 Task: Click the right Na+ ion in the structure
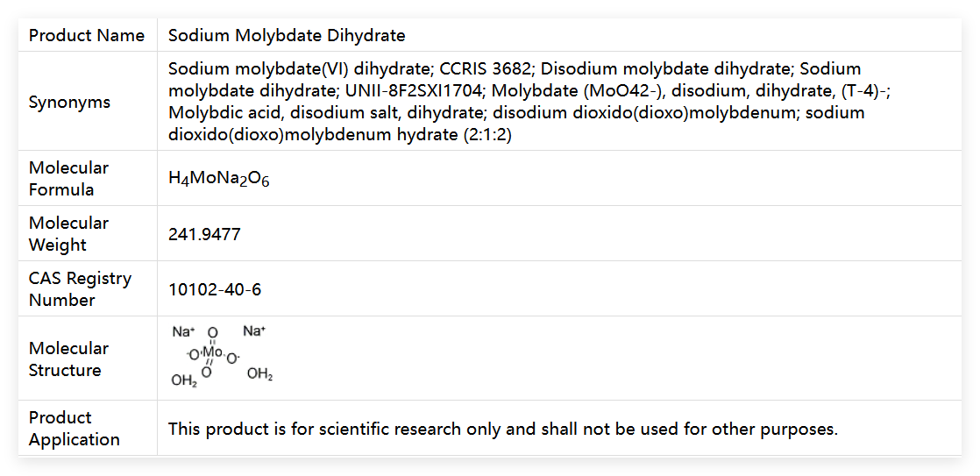coord(254,330)
